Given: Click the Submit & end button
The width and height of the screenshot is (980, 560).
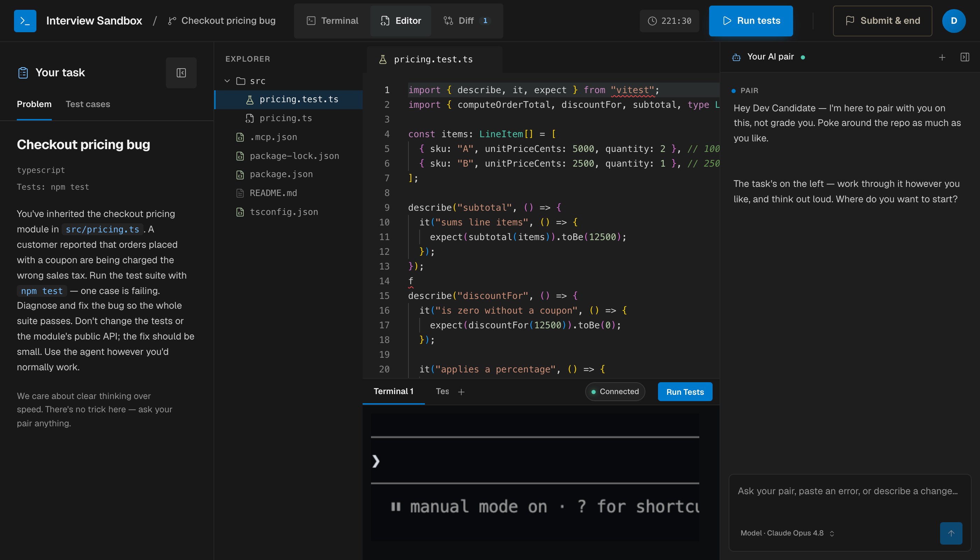Looking at the screenshot, I should [882, 21].
